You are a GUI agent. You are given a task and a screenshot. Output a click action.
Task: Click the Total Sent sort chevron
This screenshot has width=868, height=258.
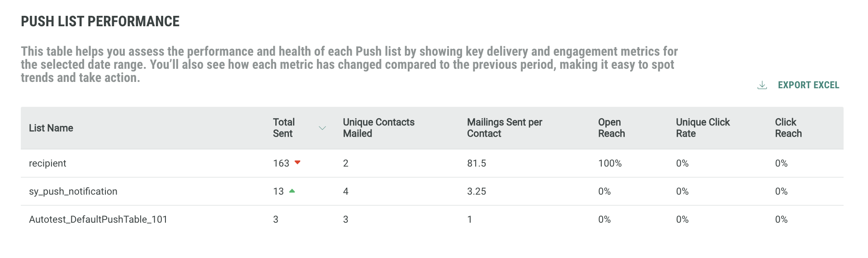point(322,128)
